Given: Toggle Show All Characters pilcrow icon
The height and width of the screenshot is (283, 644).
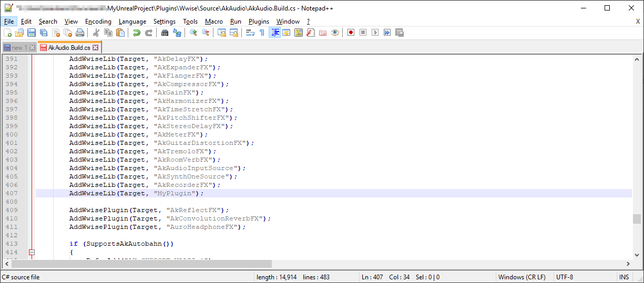Looking at the screenshot, I should coord(262,33).
